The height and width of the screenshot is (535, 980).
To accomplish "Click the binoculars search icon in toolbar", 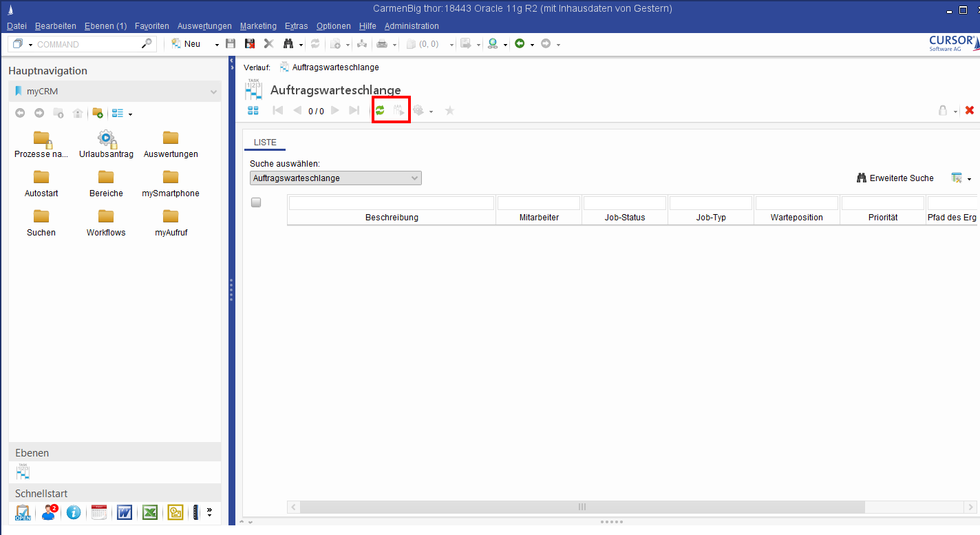I will pyautogui.click(x=288, y=44).
